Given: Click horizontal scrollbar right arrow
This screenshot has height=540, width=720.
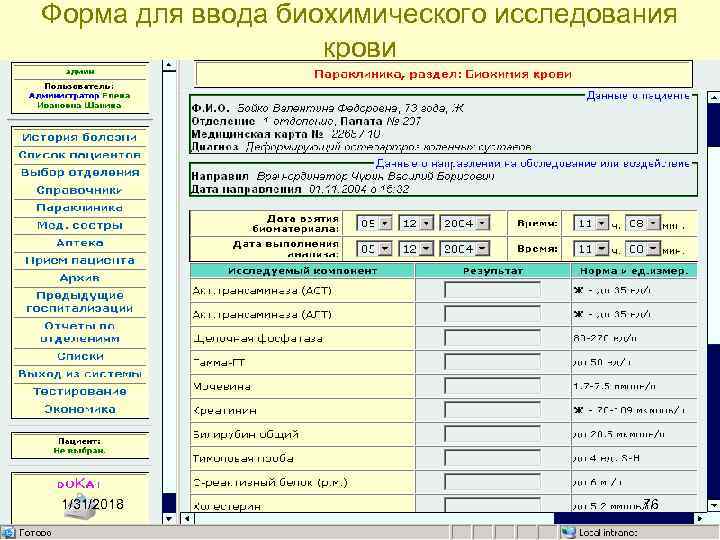Looking at the screenshot, I should (699, 518).
